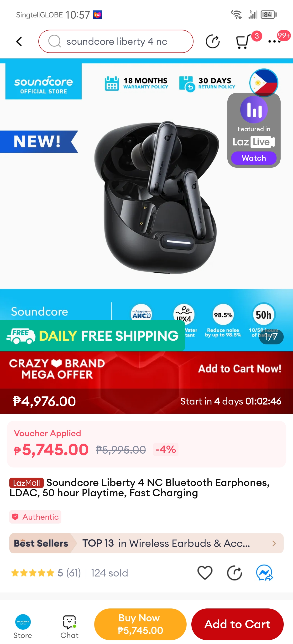Image resolution: width=293 pixels, height=644 pixels.
Task: Tap the share via messenger icon
Action: (264, 572)
